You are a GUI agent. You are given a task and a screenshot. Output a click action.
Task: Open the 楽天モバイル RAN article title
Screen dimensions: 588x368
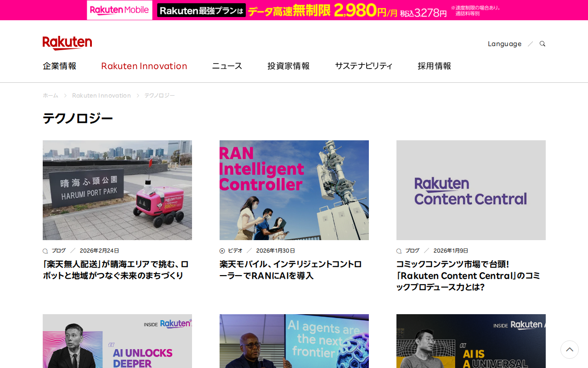coord(291,270)
